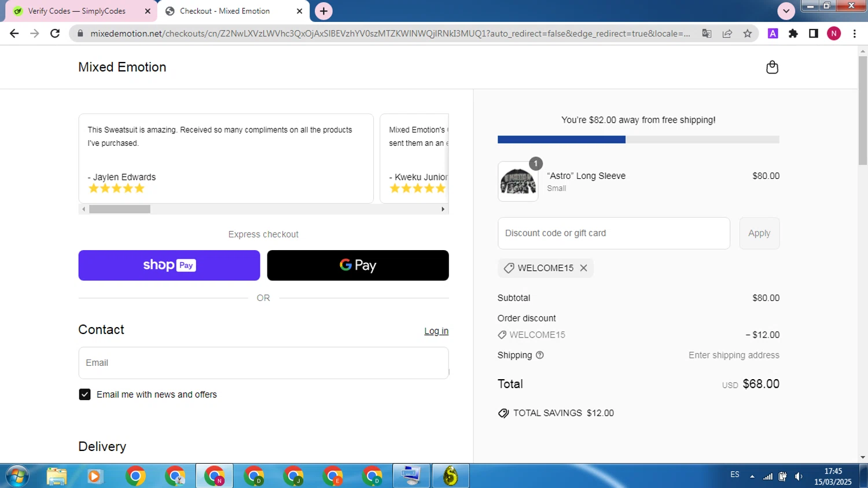The image size is (868, 488).
Task: Click the TOTAL SAVINGS $12.00 text
Action: pyautogui.click(x=564, y=413)
